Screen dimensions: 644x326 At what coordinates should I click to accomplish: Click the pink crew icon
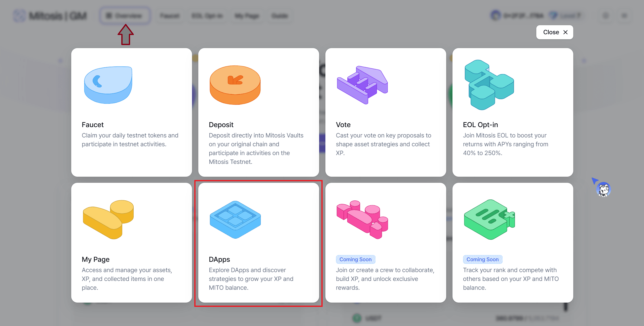pos(362,220)
